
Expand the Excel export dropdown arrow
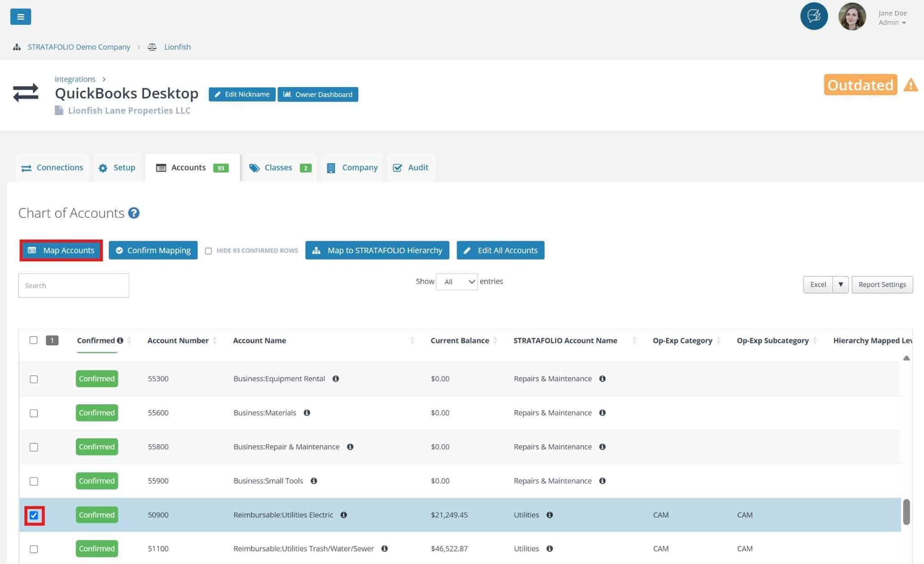point(841,285)
